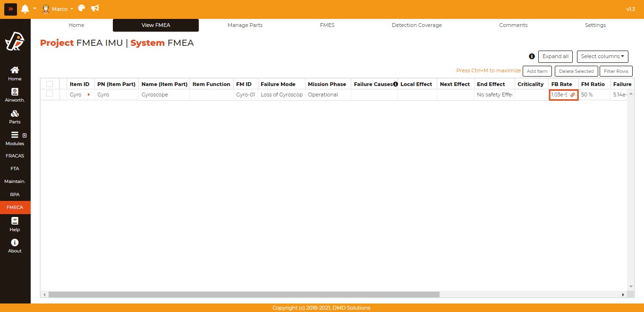Open the Detection Coverage tab
The image size is (644, 312).
pos(416,25)
